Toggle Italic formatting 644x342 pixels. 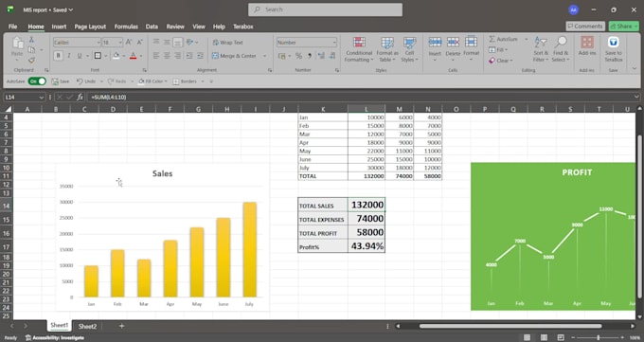(68, 56)
